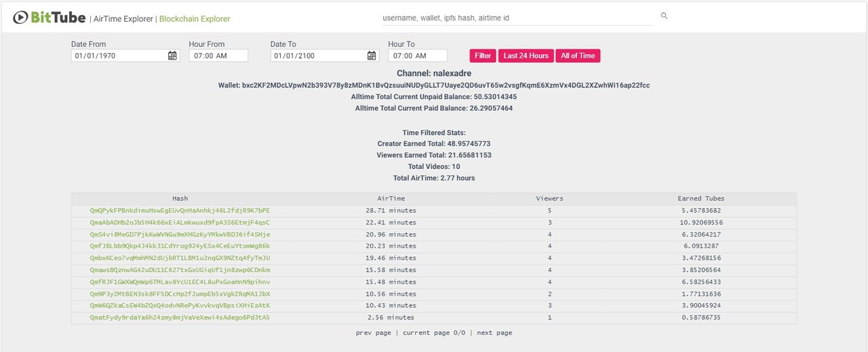
Task: Click the Total AirTime: 2.77 hours line
Action: pyautogui.click(x=434, y=178)
